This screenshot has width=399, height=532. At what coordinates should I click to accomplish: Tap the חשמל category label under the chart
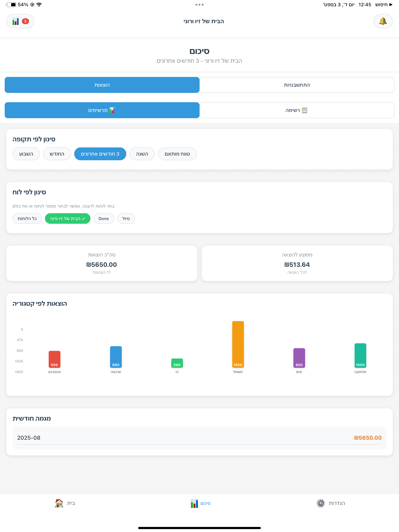[x=238, y=372]
